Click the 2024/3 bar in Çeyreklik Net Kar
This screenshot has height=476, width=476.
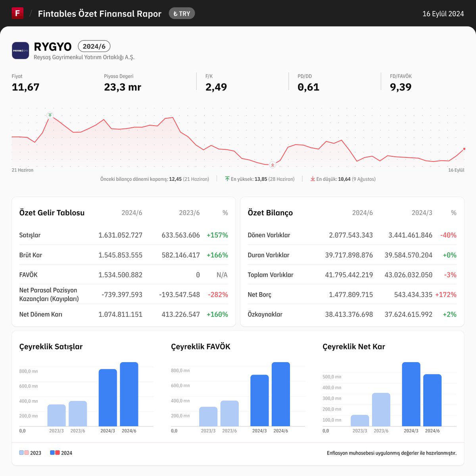411,394
